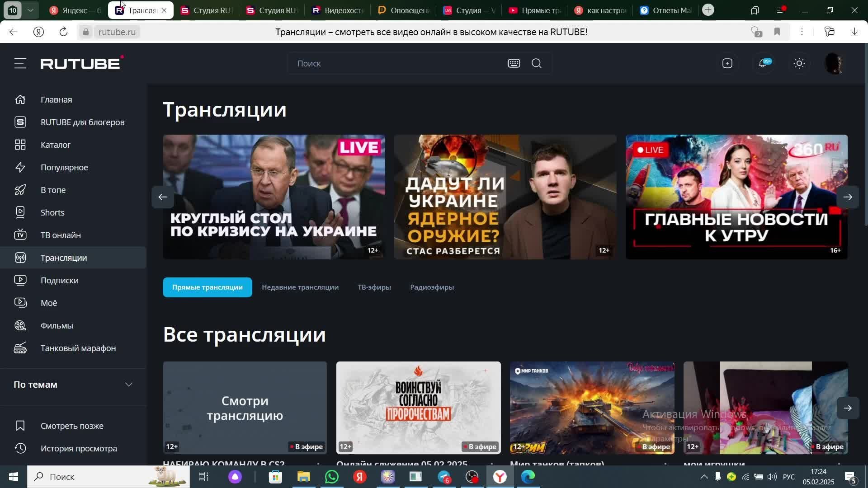Open the tab list dropdown arrow near tab counter
The width and height of the screenshot is (868, 488).
(x=30, y=10)
